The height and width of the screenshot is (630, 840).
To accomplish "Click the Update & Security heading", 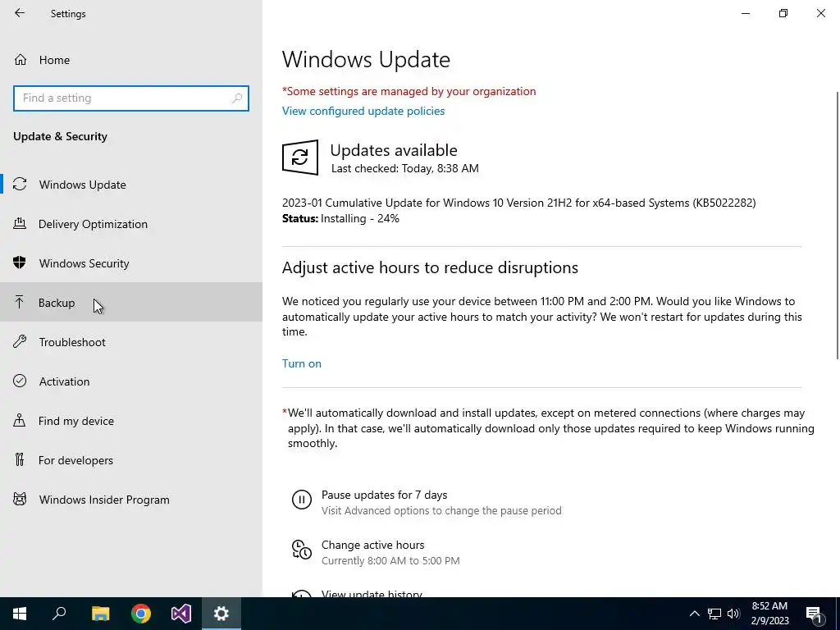I will pos(60,136).
